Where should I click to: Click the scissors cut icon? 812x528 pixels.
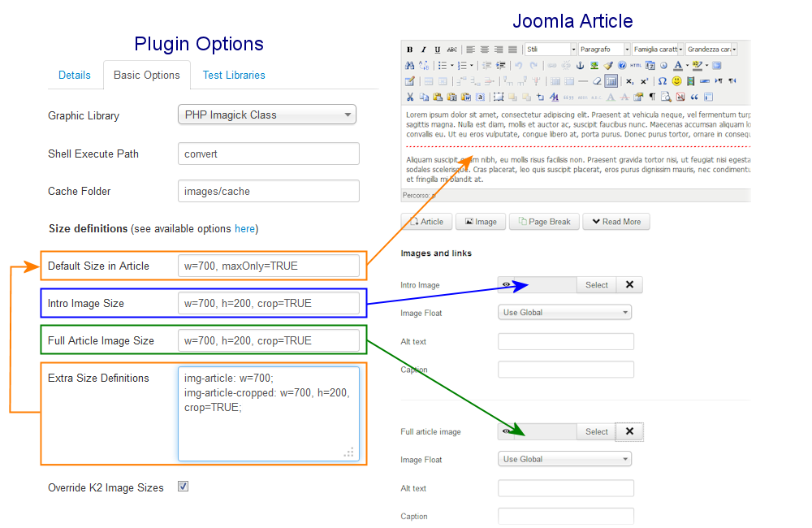410,97
